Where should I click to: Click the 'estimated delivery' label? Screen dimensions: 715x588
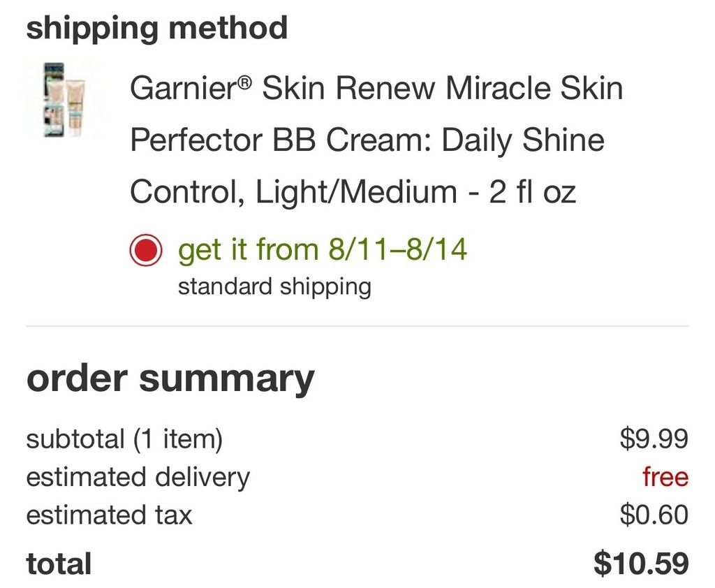coord(138,478)
